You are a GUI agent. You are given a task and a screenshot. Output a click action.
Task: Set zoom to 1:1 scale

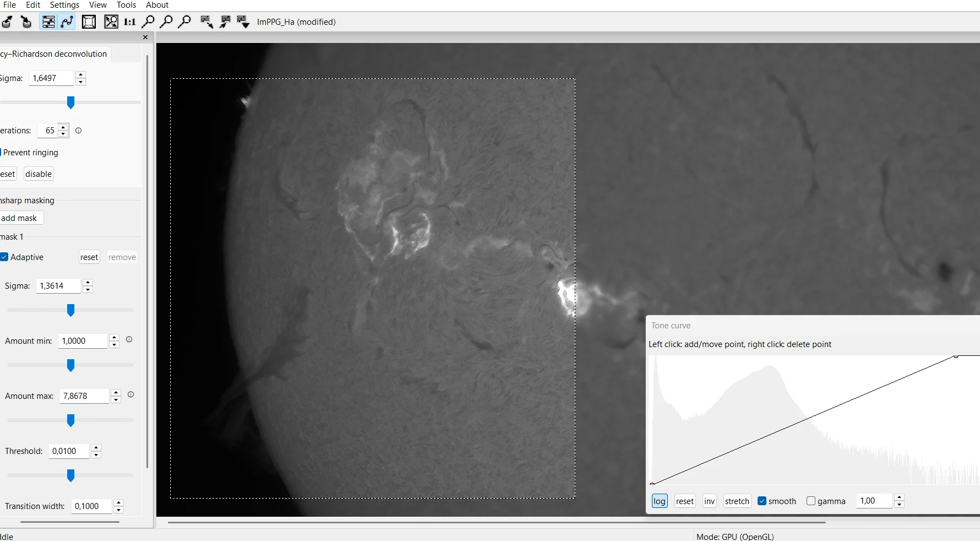coord(129,22)
